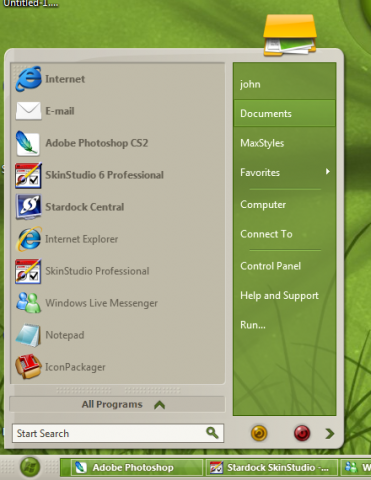This screenshot has height=480, width=371.
Task: Click the Stardock Central monitor icon
Action: (x=28, y=207)
